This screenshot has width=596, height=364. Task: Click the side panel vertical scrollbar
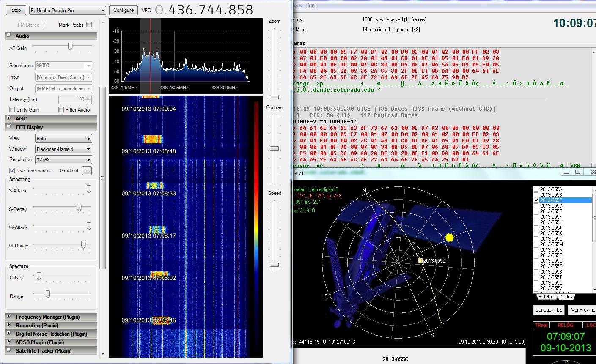[102, 178]
